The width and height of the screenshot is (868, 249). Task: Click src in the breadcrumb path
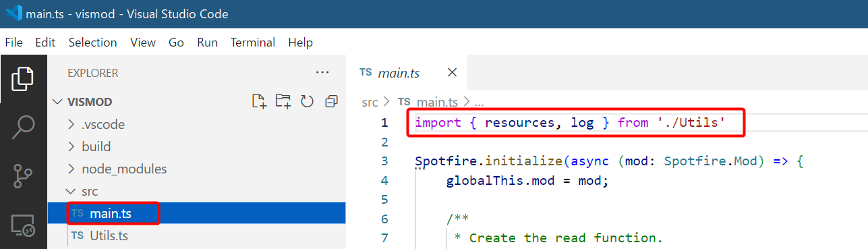[x=370, y=102]
